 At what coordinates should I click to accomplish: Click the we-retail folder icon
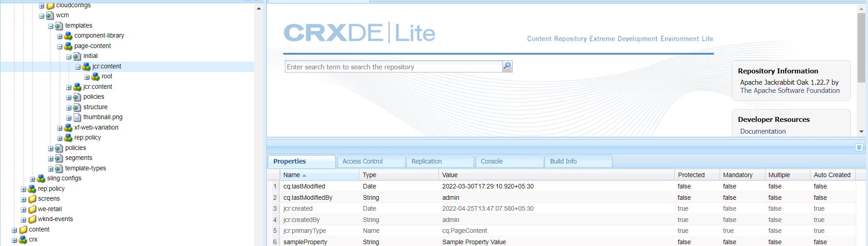32,209
